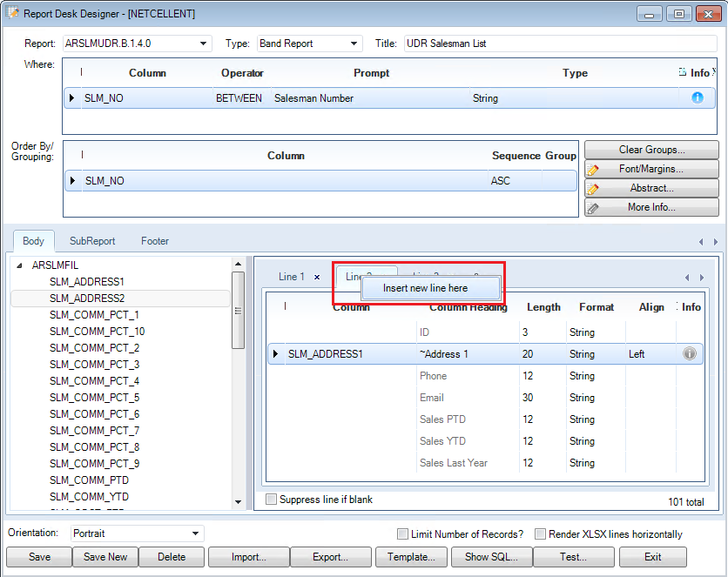
Task: Click the pencil icon on Font/Margins button
Action: [x=592, y=170]
